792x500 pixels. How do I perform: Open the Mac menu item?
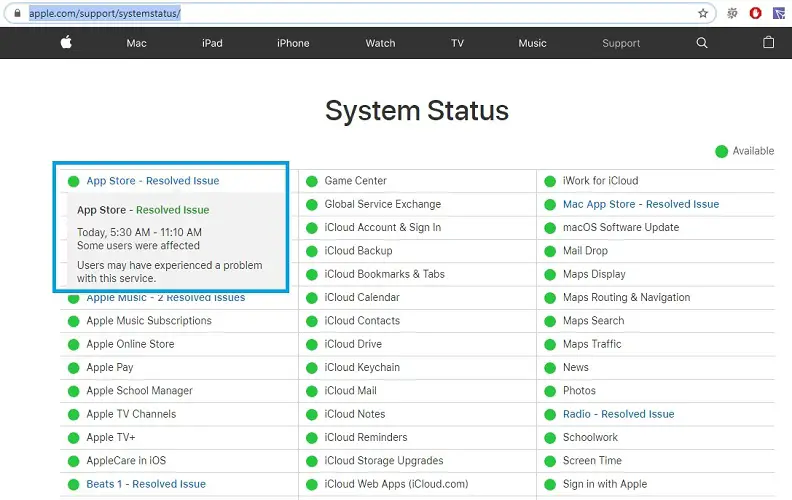click(x=136, y=43)
